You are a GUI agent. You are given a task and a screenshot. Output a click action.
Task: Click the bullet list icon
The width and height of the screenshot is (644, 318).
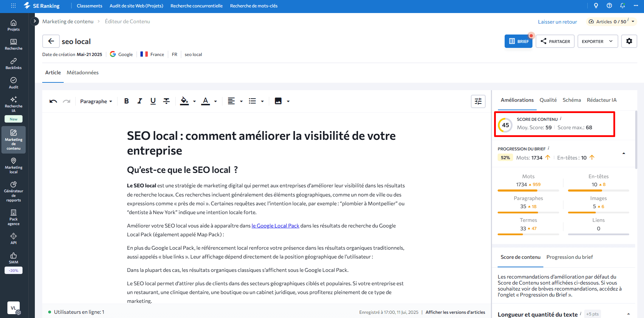252,101
